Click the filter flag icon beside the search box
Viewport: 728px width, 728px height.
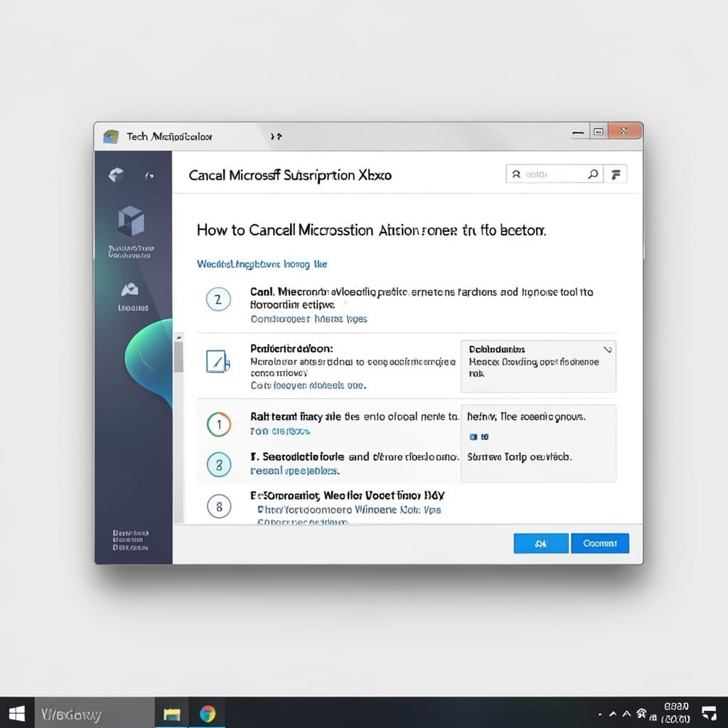click(616, 175)
